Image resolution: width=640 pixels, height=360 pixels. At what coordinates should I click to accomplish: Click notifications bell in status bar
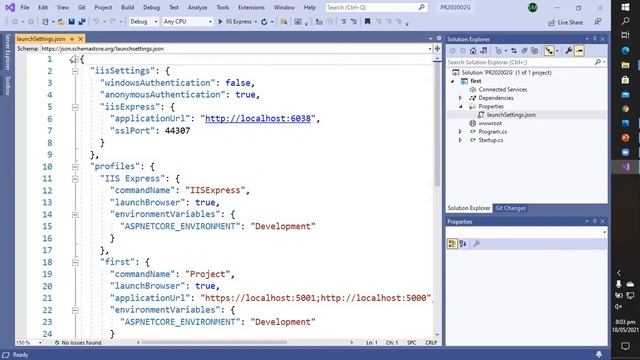(599, 354)
